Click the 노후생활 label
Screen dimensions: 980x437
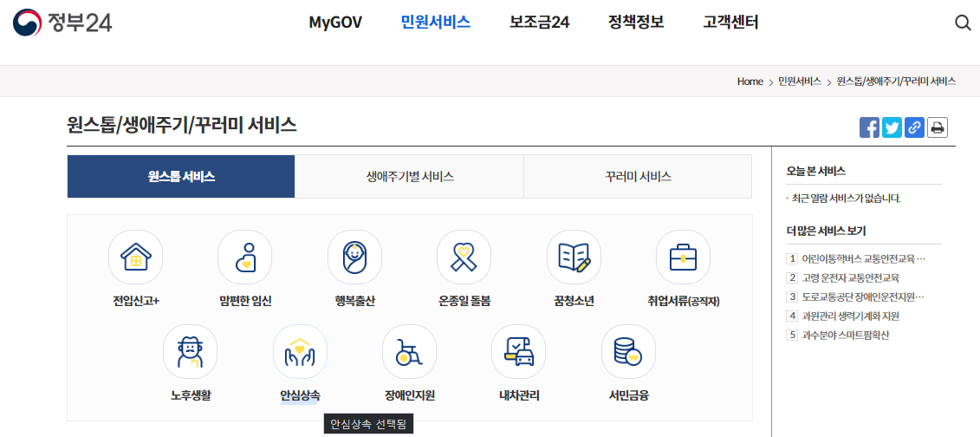190,395
